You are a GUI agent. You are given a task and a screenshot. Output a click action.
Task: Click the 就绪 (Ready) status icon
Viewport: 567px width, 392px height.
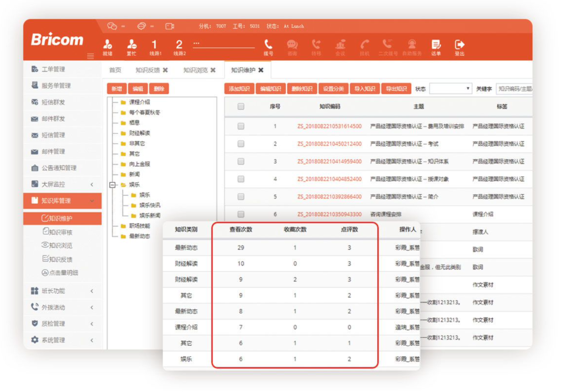[108, 45]
